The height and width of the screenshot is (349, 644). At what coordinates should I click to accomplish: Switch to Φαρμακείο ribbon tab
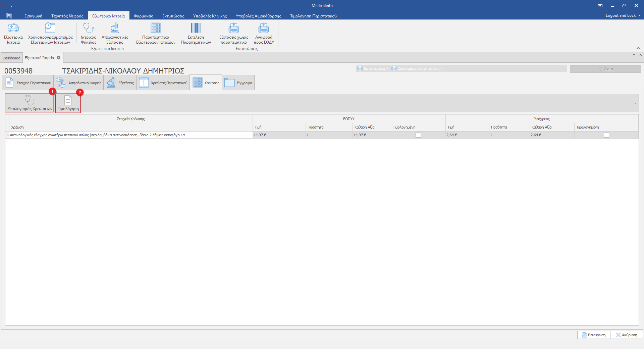point(144,16)
